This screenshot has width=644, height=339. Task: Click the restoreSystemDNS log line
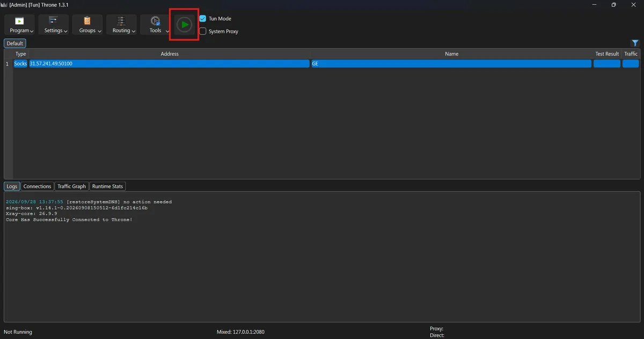[89, 202]
